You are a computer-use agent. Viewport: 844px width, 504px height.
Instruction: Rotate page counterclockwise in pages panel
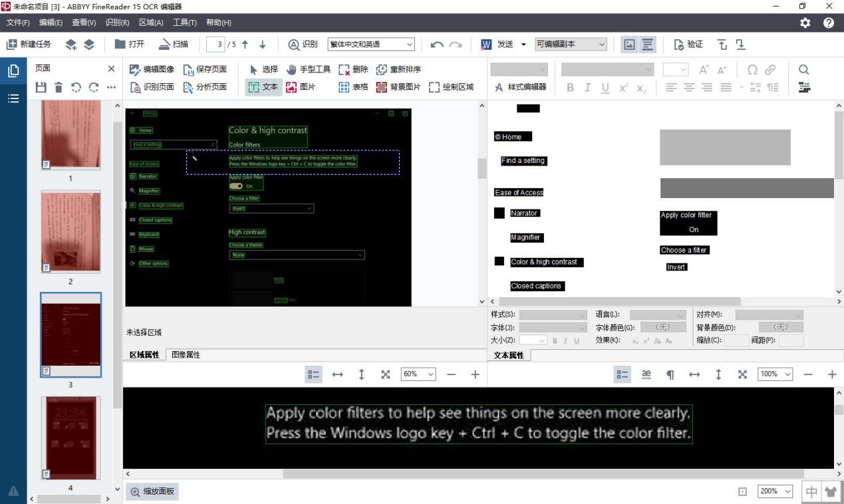[76, 87]
